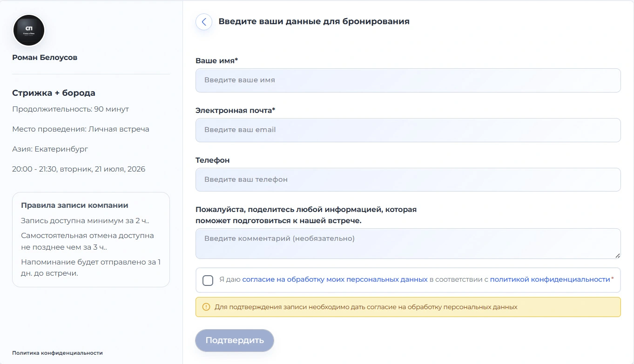Click the 'Пожалуйста, поделитесь любой информацией' label
Screen dimensions: 634x364
306,215
